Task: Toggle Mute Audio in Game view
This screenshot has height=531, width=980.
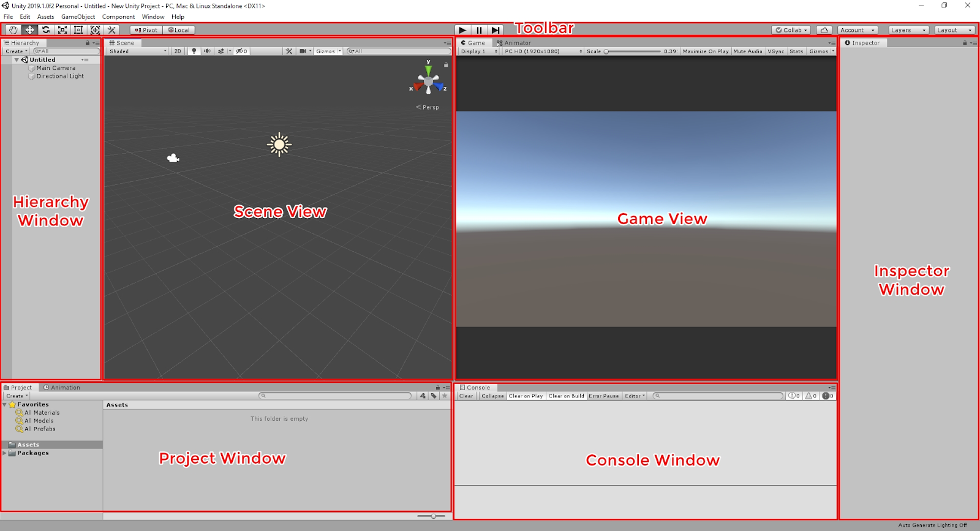Action: coord(748,51)
